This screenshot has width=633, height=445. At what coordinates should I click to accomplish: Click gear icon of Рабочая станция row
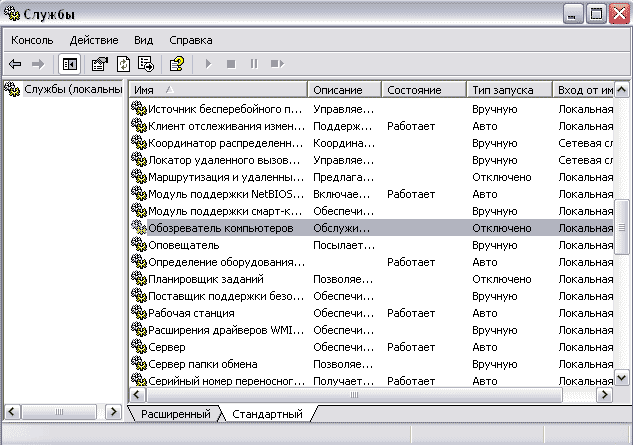(138, 313)
